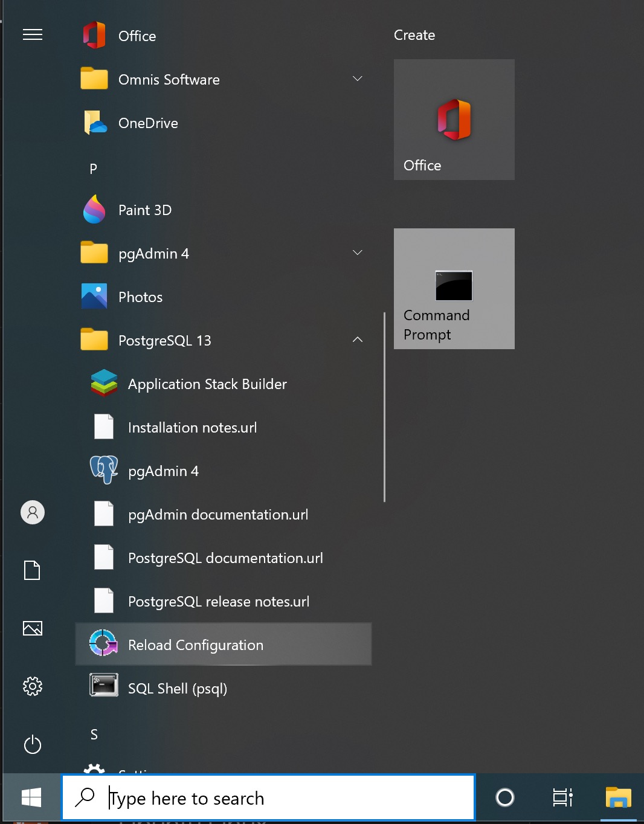Image resolution: width=644 pixels, height=824 pixels.
Task: Open Application Stack Builder
Action: pos(207,384)
